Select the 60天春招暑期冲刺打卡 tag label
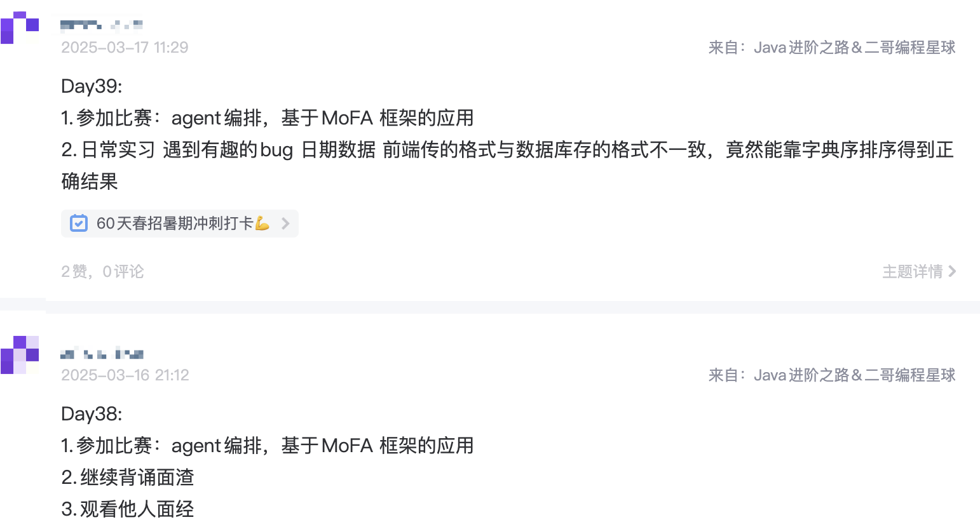Screen dimensions: 980x522 pyautogui.click(x=174, y=224)
